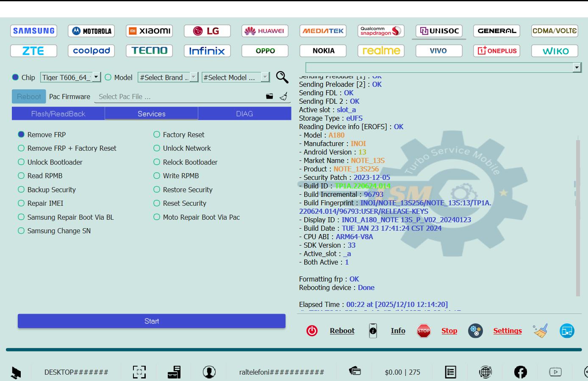The width and height of the screenshot is (588, 381).
Task: Clear the log with the broom icon
Action: coord(540,331)
